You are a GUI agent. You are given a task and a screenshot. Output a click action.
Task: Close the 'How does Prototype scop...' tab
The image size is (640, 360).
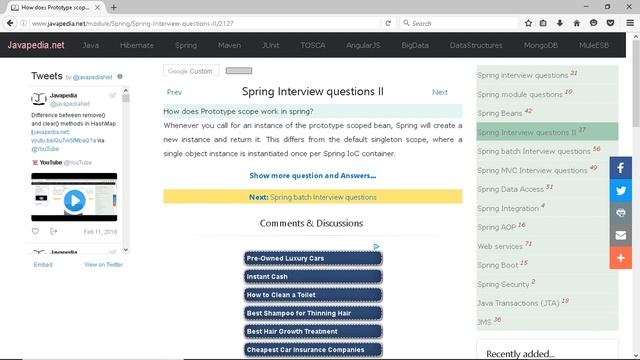pyautogui.click(x=97, y=7)
